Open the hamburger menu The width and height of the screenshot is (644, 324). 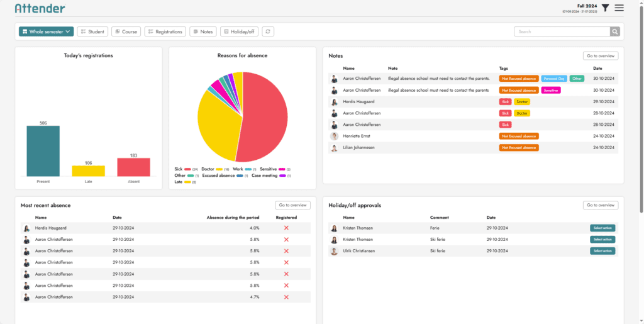click(x=619, y=8)
